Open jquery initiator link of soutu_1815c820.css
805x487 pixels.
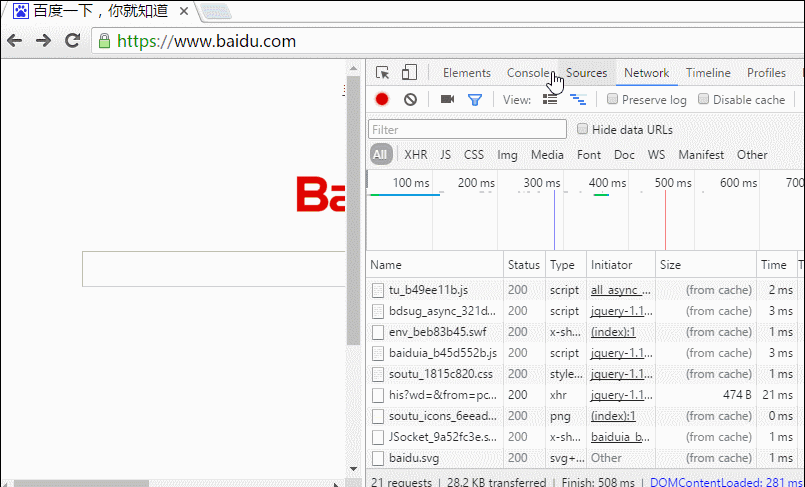(622, 374)
